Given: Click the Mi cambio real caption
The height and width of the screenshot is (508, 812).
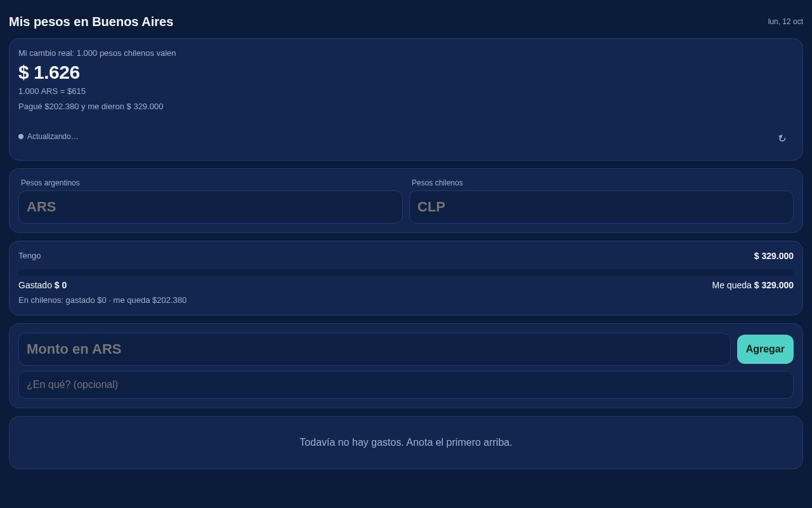Looking at the screenshot, I should click(x=97, y=53).
